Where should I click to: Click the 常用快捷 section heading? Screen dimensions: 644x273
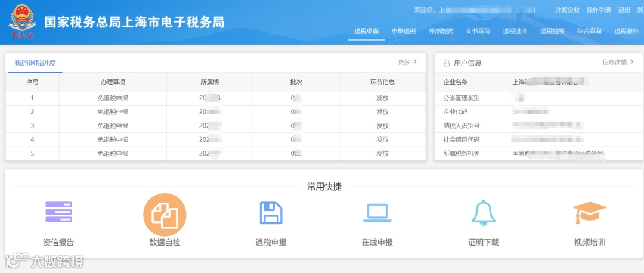[x=324, y=187]
